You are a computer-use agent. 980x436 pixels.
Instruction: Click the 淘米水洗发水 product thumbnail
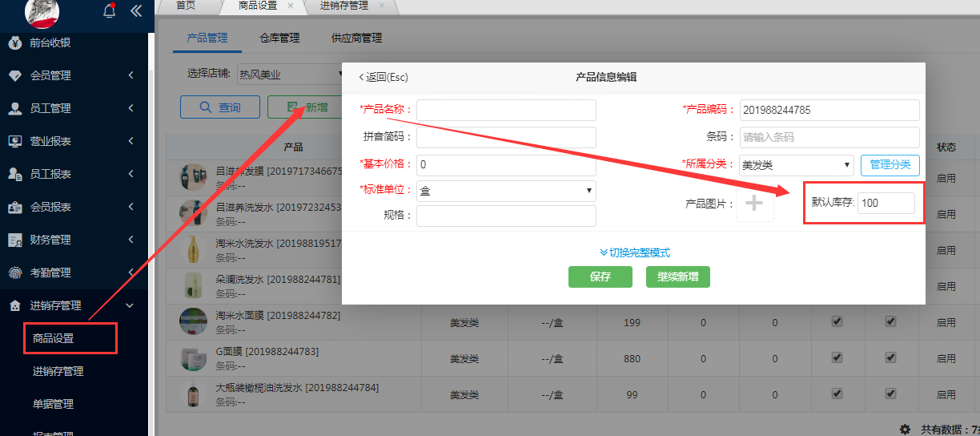193,249
